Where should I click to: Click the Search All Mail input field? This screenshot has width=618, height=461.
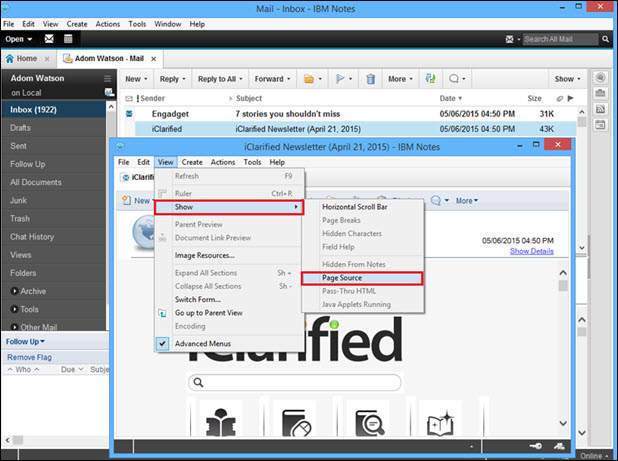pyautogui.click(x=560, y=39)
